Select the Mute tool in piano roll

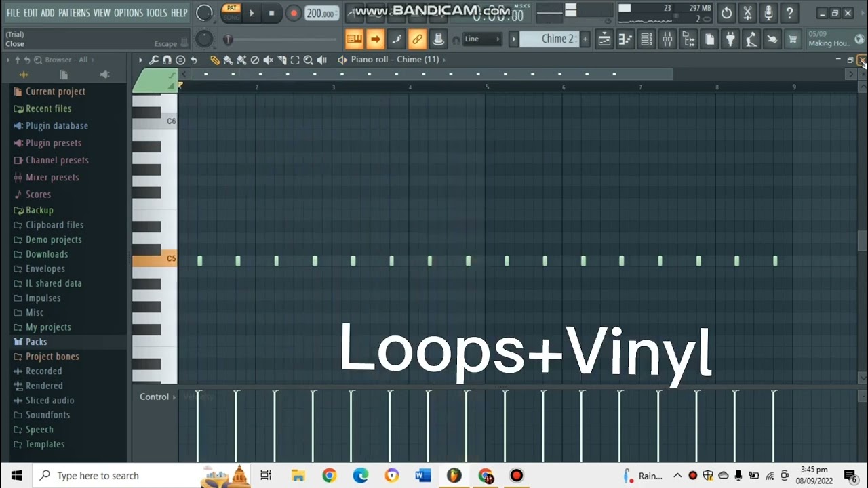pos(269,60)
